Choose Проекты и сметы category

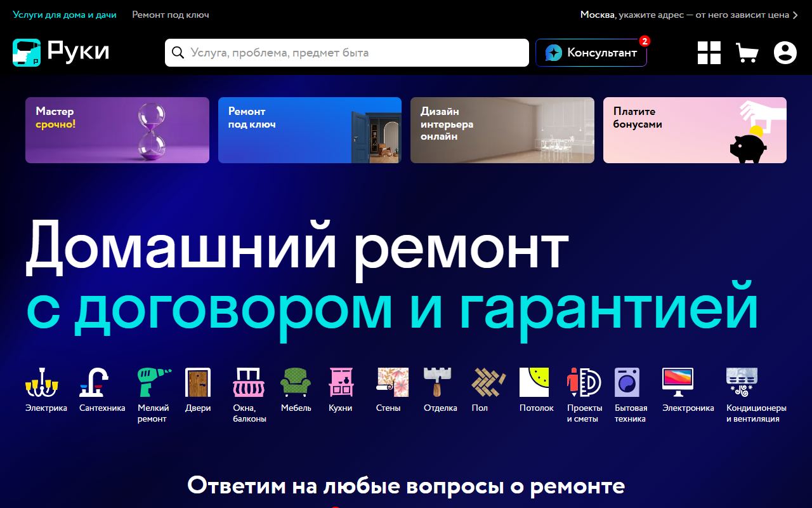point(584,395)
